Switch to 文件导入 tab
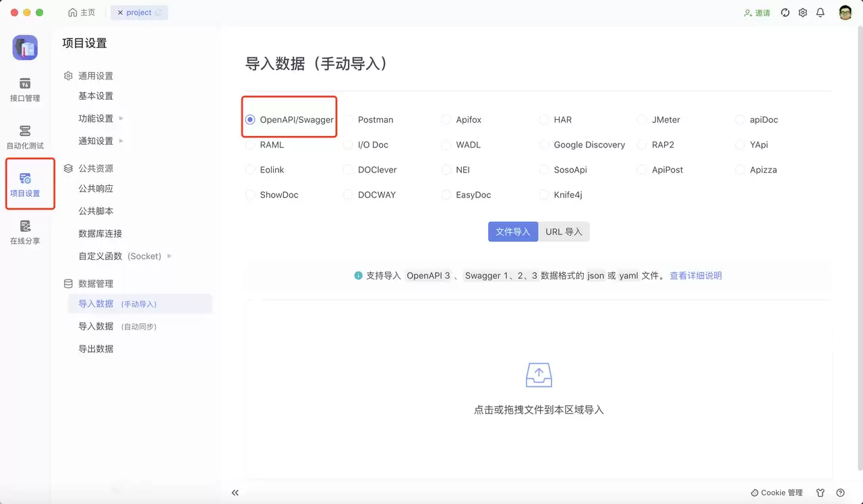Image resolution: width=863 pixels, height=504 pixels. 513,232
